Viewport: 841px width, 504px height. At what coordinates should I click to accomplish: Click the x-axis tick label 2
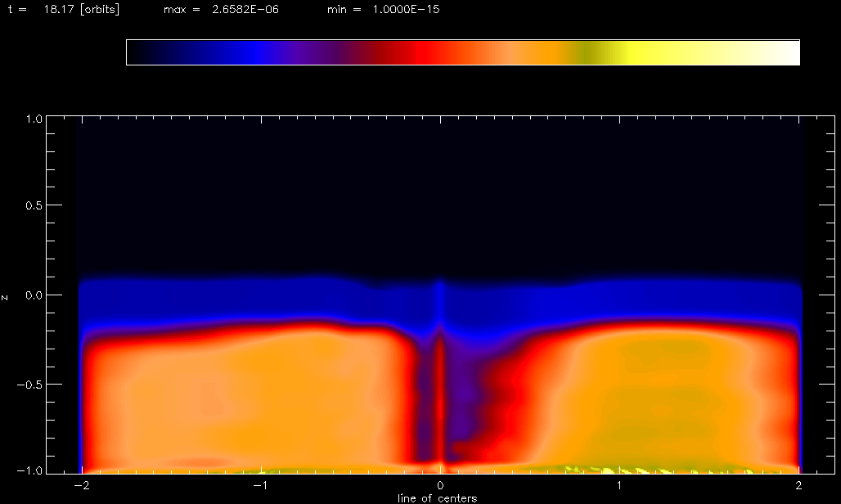click(x=798, y=486)
